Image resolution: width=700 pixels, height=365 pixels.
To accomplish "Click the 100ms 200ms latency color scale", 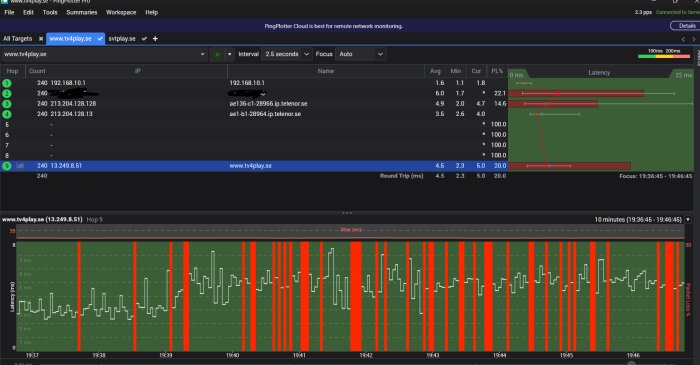I will point(664,54).
